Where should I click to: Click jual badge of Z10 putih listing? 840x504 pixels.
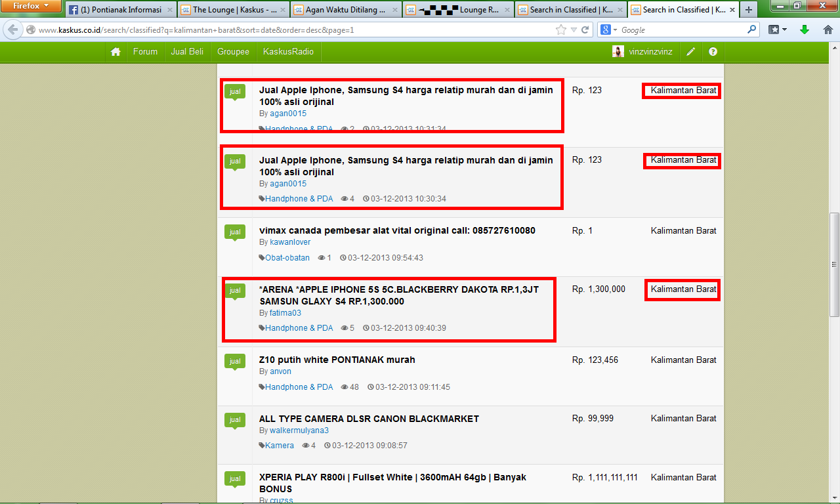235,362
